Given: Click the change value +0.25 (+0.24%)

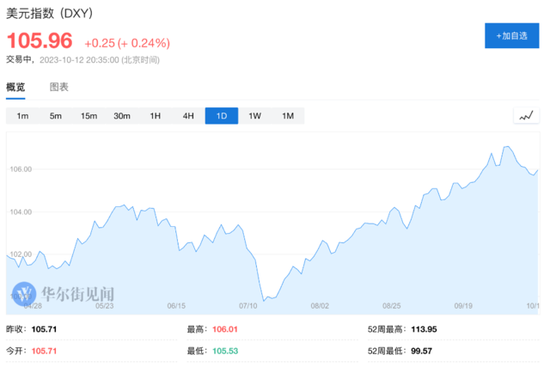Looking at the screenshot, I should click(127, 43).
